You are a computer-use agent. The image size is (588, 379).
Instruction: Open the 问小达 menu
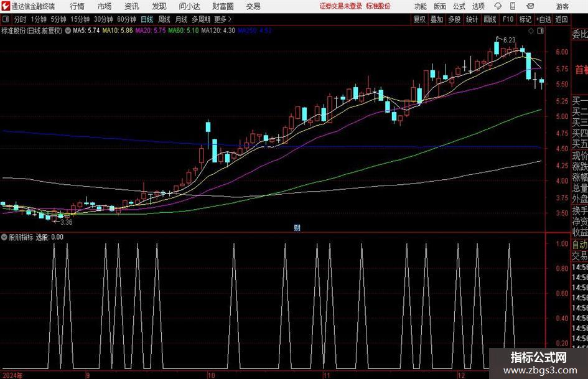click(x=189, y=6)
